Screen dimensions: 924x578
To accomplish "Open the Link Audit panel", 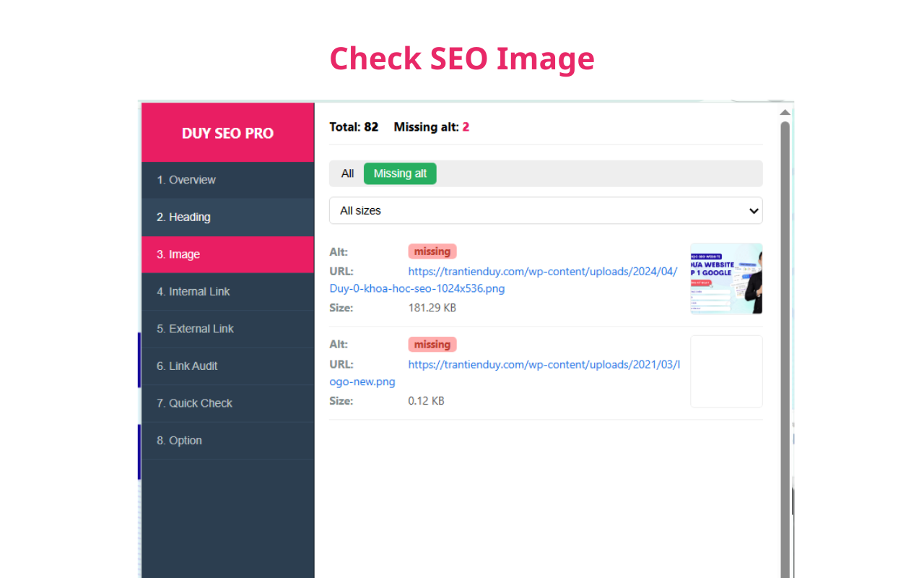I will pyautogui.click(x=186, y=366).
